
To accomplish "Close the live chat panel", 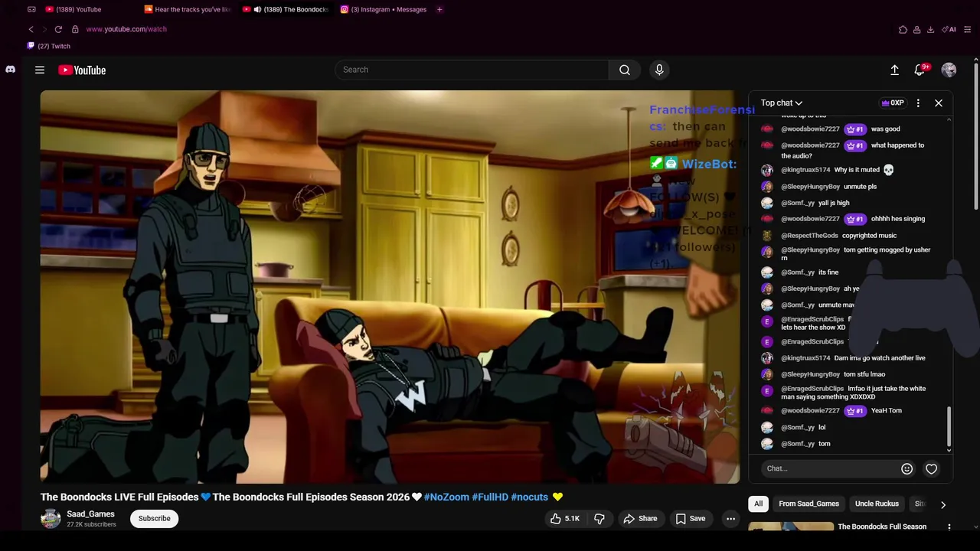I will [x=939, y=103].
